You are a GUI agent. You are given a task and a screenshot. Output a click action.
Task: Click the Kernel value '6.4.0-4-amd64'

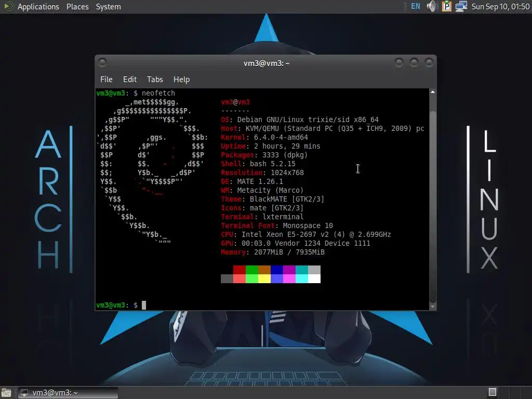(x=281, y=137)
